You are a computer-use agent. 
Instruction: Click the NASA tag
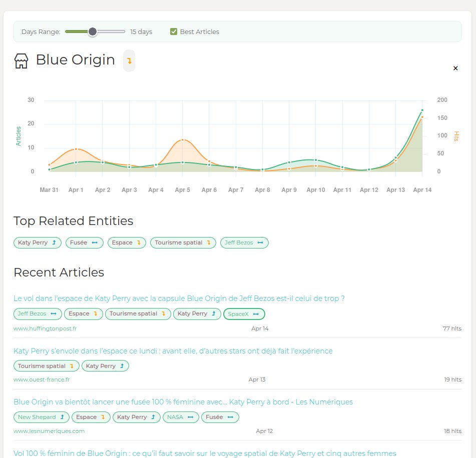181,417
